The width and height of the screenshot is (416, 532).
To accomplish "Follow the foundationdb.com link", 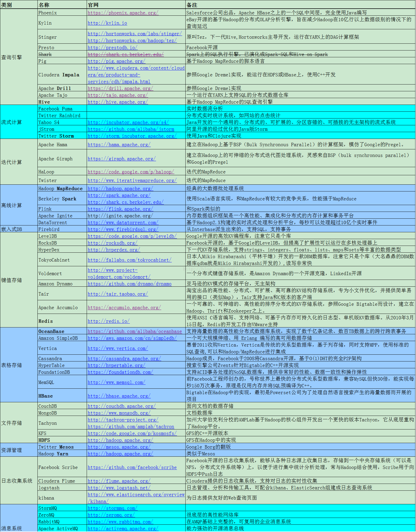I will click(x=120, y=372).
